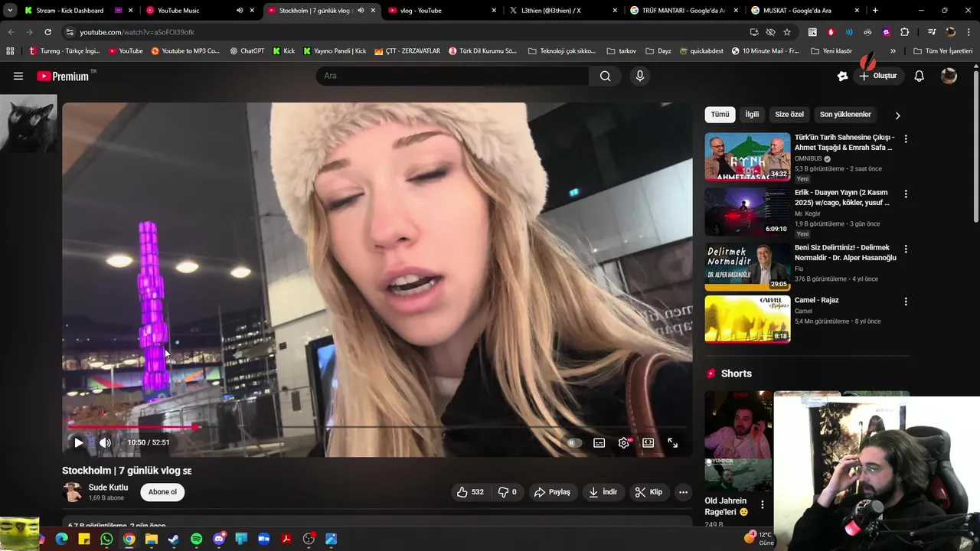980x551 pixels.
Task: Open the tab search dropdown arrow
Action: [x=9, y=11]
